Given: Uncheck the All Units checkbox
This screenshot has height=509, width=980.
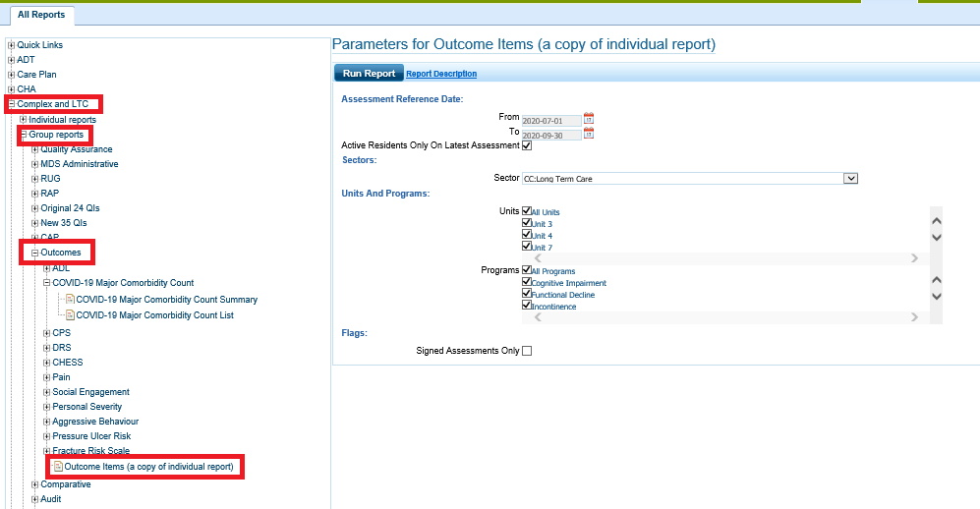Looking at the screenshot, I should coord(527,211).
